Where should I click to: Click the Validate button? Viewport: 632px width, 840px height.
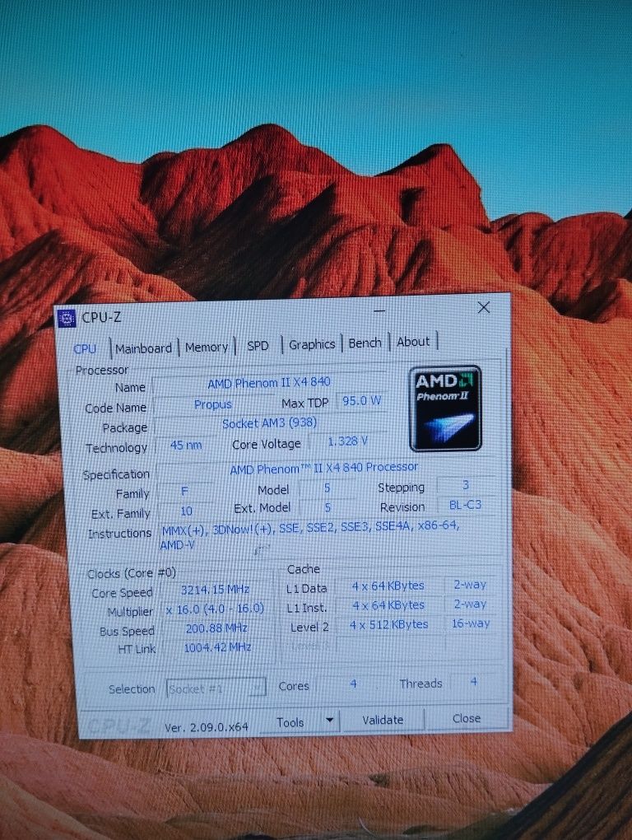tap(383, 720)
